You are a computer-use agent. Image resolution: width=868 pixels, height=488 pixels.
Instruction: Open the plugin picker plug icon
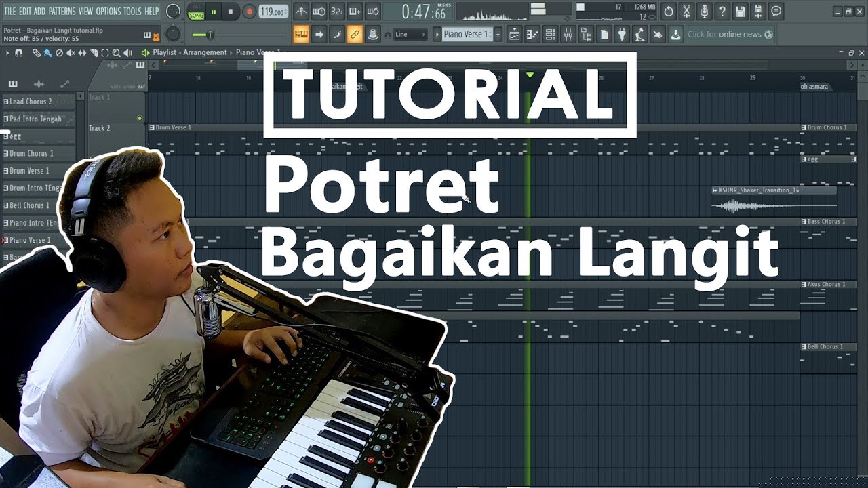[x=621, y=35]
